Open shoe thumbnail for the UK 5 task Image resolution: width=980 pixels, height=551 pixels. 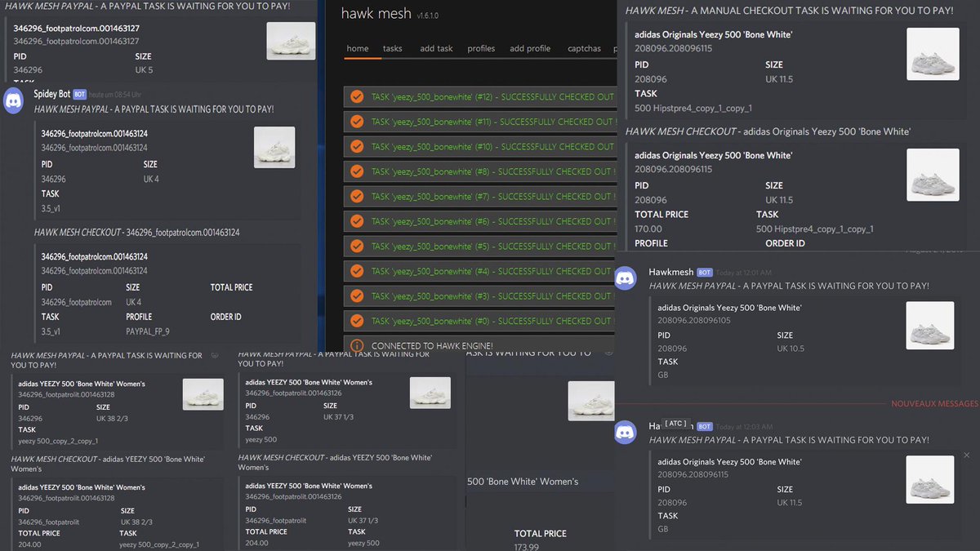[291, 42]
